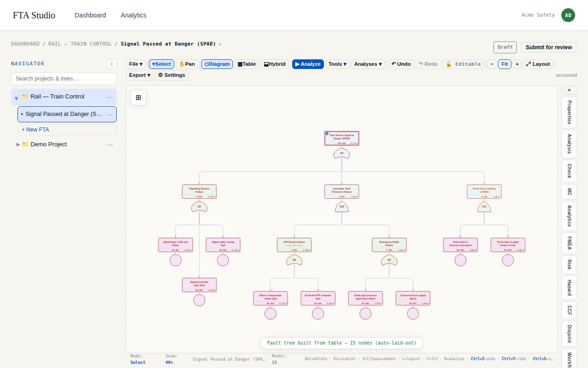Run Analyze on the fault tree
This screenshot has width=588, height=368.
(308, 64)
